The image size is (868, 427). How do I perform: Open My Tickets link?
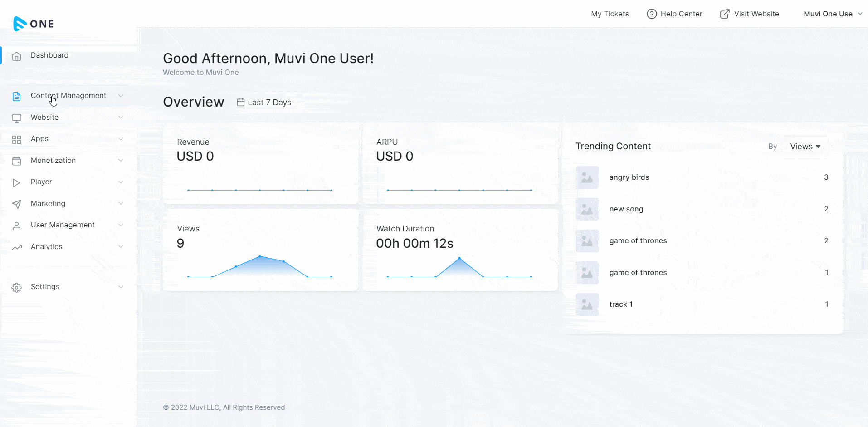610,14
